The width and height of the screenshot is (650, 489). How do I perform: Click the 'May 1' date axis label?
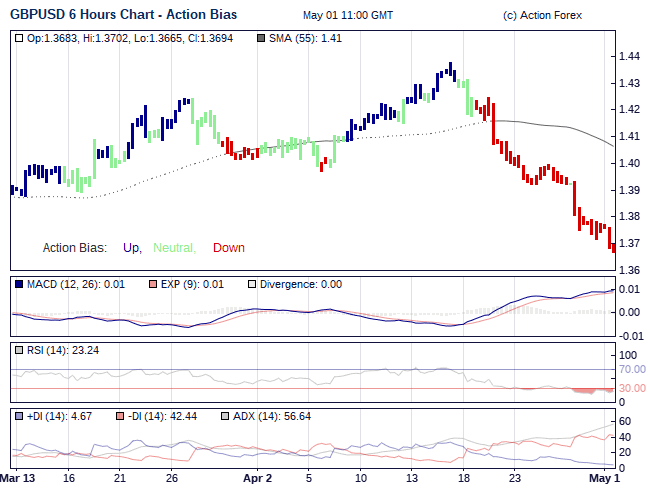pyautogui.click(x=603, y=478)
